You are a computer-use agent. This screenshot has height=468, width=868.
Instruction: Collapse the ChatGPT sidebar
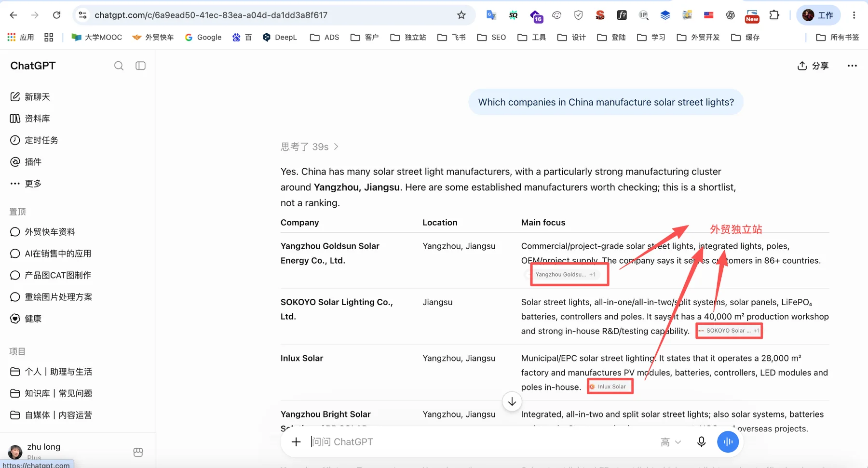click(x=140, y=66)
